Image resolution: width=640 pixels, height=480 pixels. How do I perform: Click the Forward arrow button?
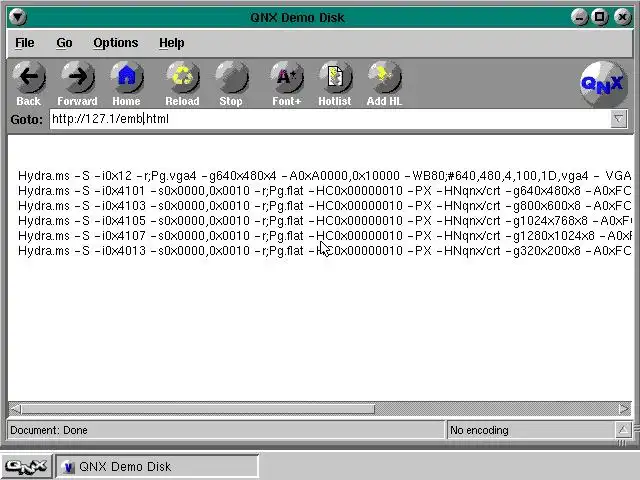click(x=78, y=84)
